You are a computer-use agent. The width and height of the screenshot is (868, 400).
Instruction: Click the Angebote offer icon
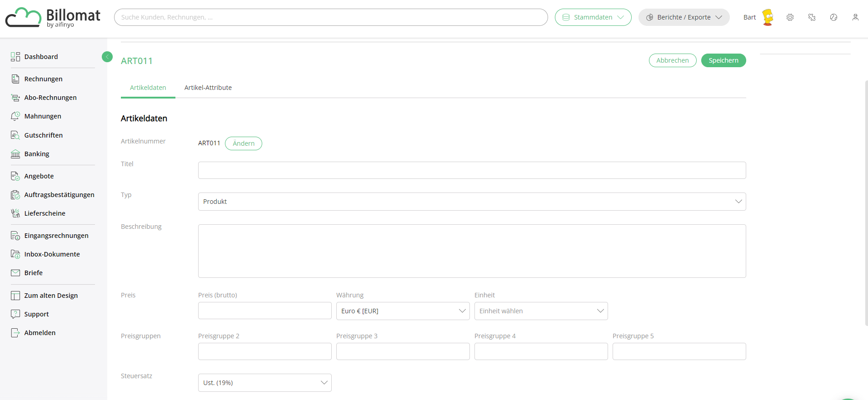pos(15,176)
